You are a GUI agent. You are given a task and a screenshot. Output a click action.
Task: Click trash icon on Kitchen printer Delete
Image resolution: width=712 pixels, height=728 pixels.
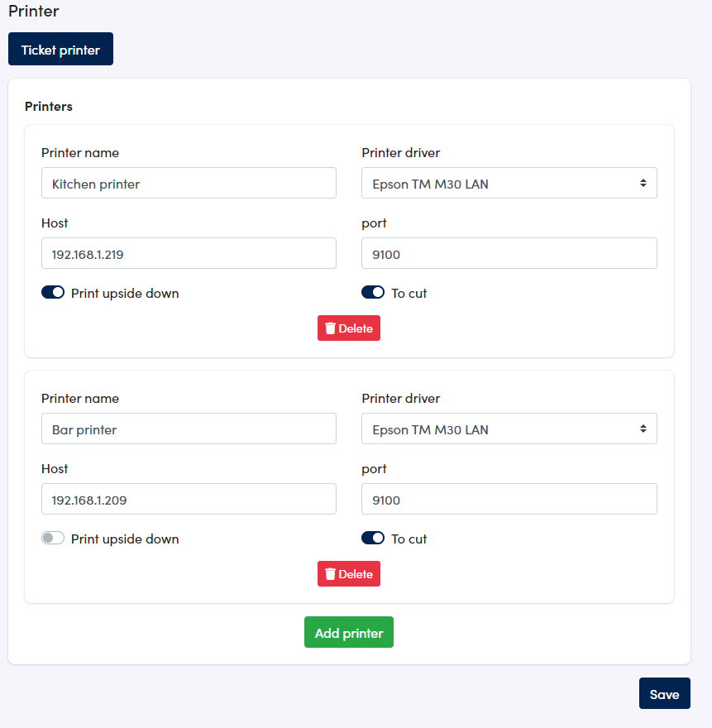[x=330, y=328]
